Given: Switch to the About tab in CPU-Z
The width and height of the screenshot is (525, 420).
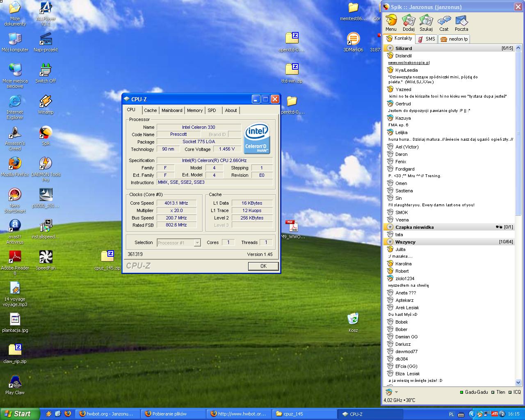Looking at the screenshot, I should (x=231, y=110).
